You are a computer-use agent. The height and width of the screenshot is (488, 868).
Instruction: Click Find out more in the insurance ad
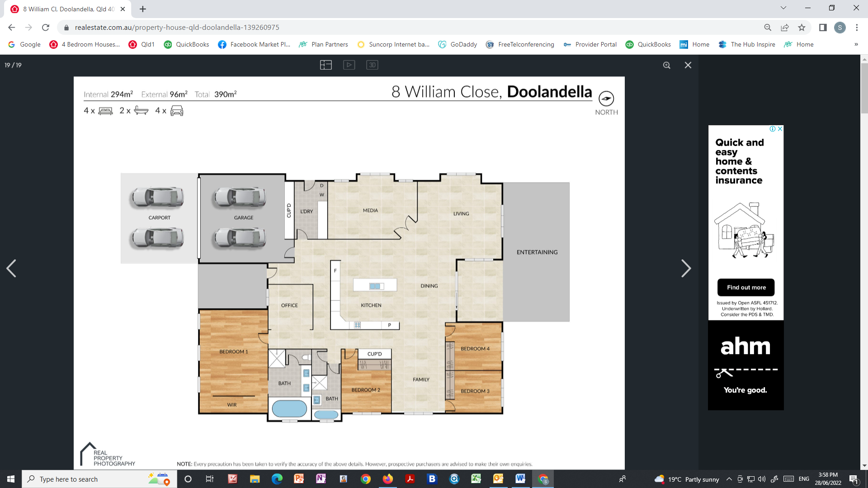click(x=745, y=287)
